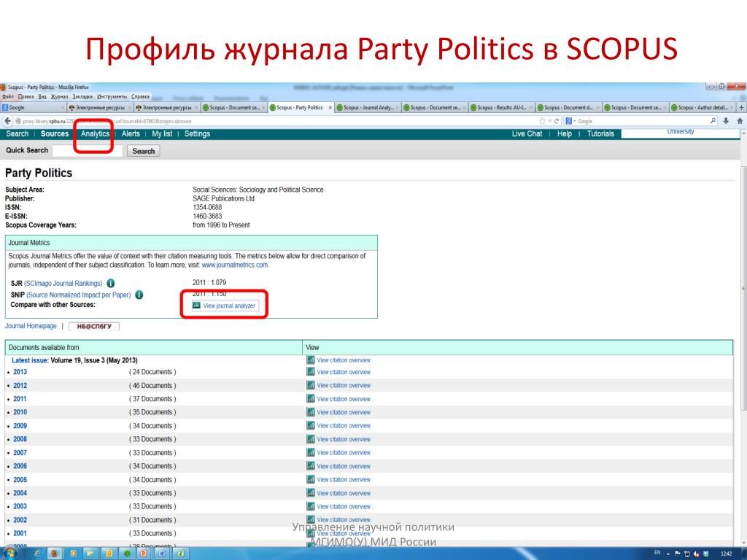Open the Tutorials link

(600, 134)
